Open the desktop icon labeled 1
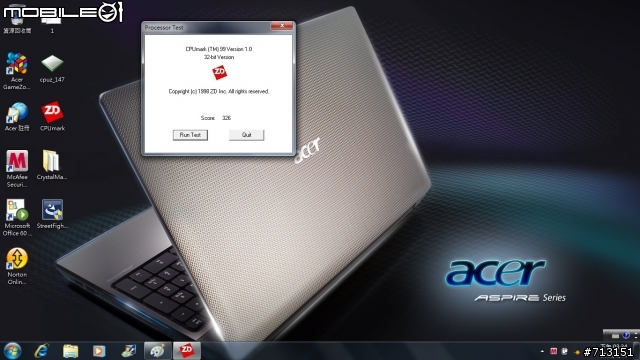 [52, 24]
